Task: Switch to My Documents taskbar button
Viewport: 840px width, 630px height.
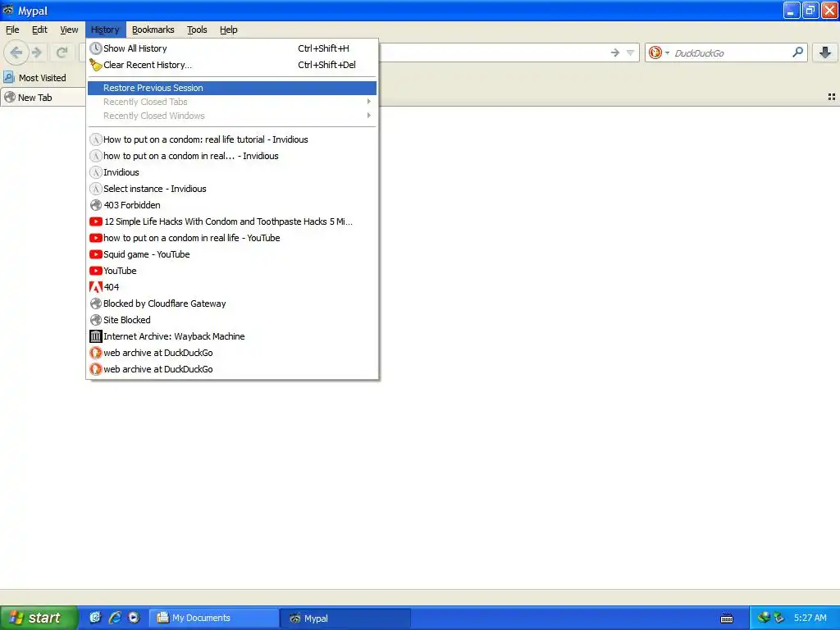Action: click(213, 619)
